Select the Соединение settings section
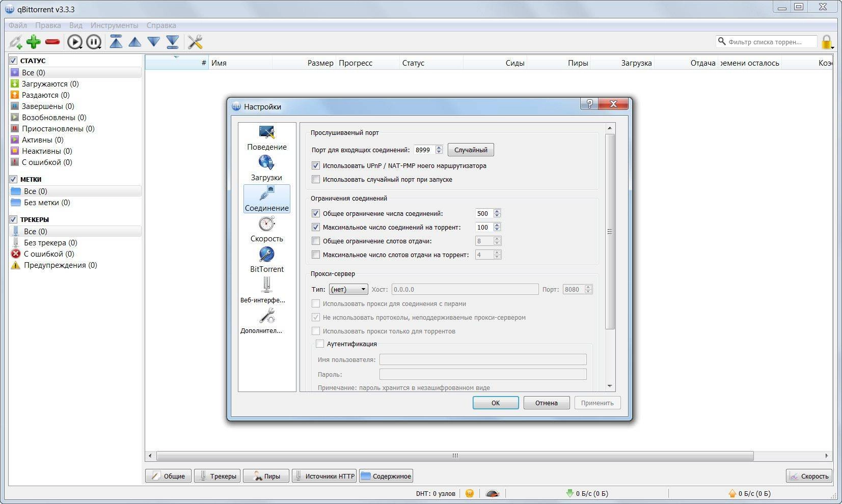 coord(267,199)
